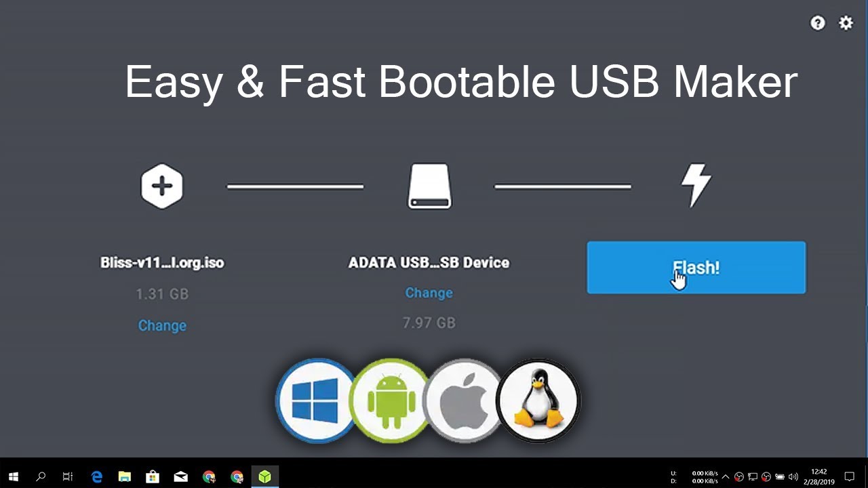Change the selected ADATA USB drive
Image resolution: width=868 pixels, height=488 pixels.
[x=429, y=293]
